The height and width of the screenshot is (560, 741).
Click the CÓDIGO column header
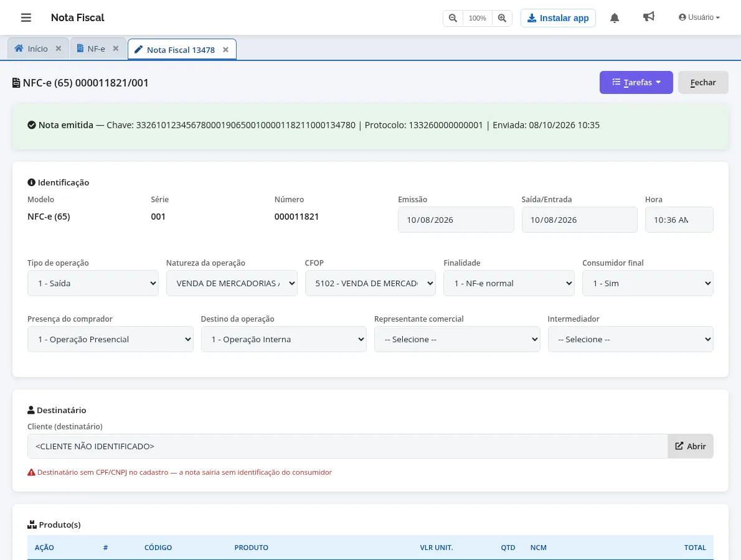click(x=158, y=548)
